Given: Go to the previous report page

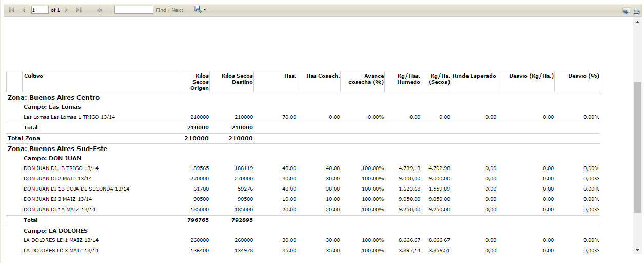Looking at the screenshot, I should pos(24,10).
